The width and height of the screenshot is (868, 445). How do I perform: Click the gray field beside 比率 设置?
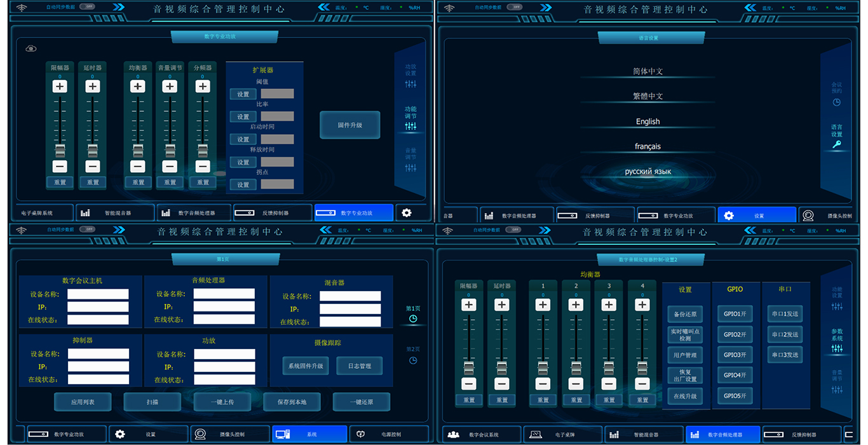[277, 116]
